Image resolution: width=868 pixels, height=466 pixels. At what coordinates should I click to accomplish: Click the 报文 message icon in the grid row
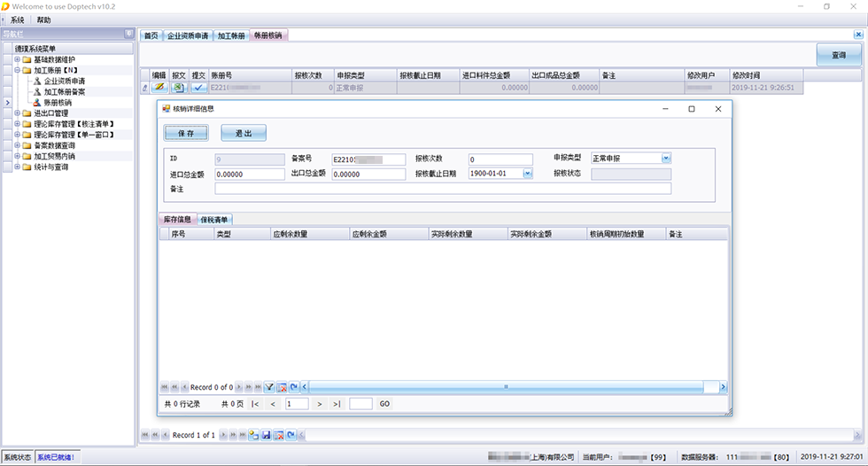[x=178, y=88]
